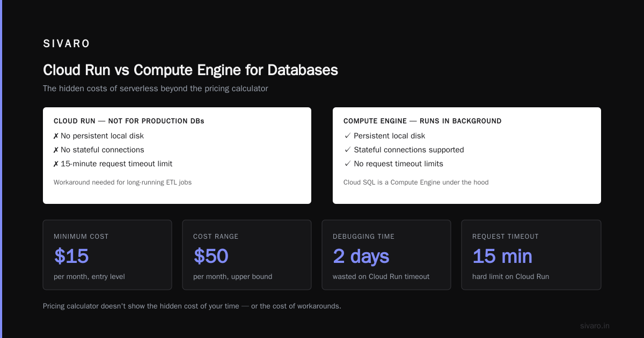Image resolution: width=644 pixels, height=338 pixels.
Task: Click the footer sentence about the pricing calculator
Action: coord(192,306)
